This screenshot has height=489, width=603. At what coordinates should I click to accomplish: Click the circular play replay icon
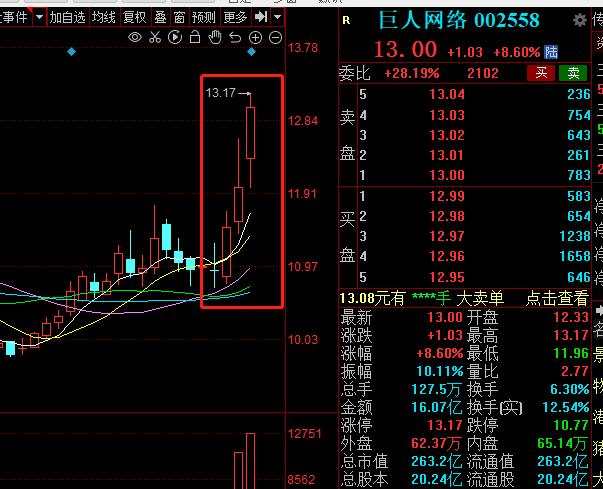point(175,37)
